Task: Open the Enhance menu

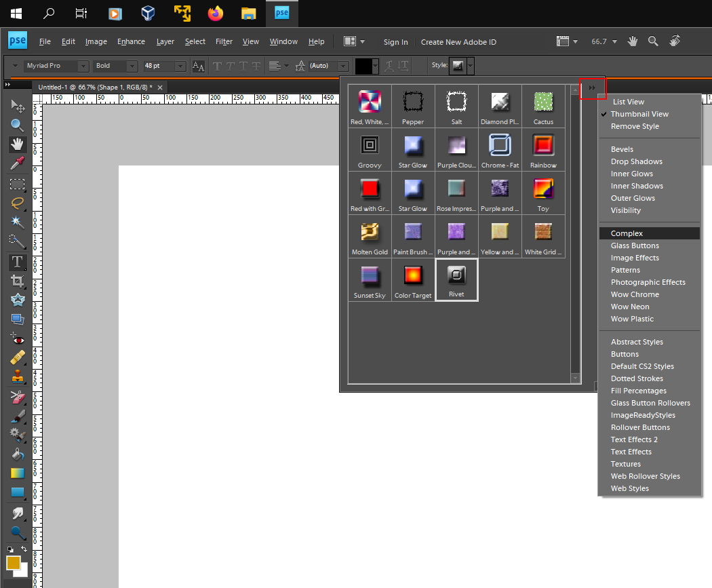Action: pos(130,41)
